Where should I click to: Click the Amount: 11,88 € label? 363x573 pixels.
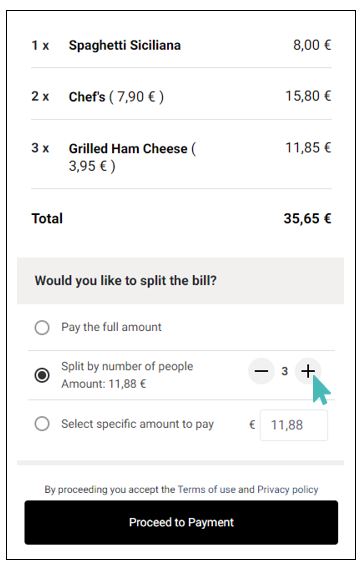pos(103,384)
